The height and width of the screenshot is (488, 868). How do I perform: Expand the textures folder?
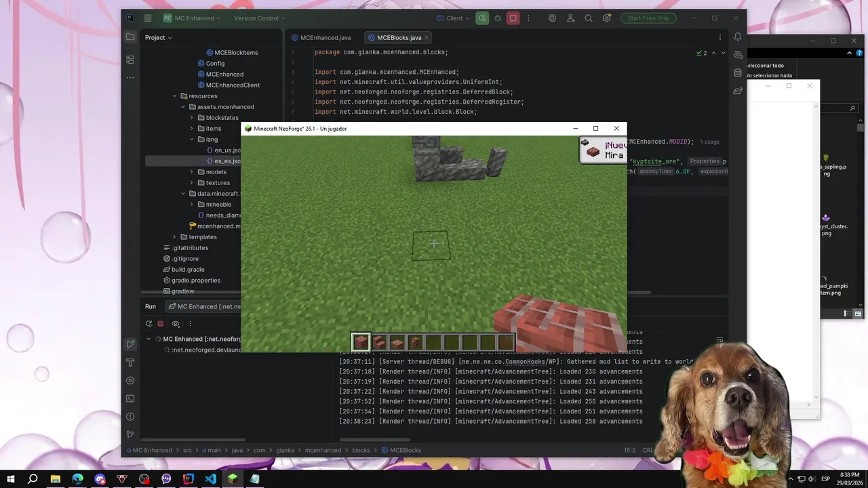[192, 183]
